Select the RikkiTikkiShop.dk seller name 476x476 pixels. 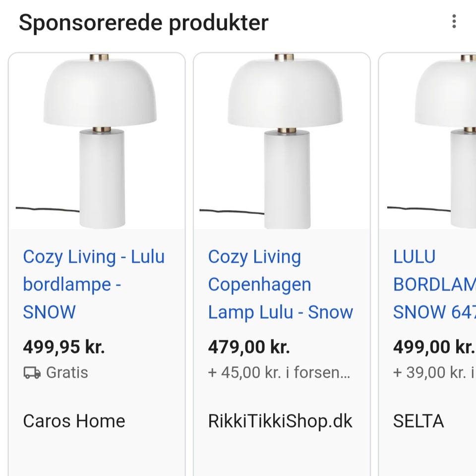click(280, 421)
